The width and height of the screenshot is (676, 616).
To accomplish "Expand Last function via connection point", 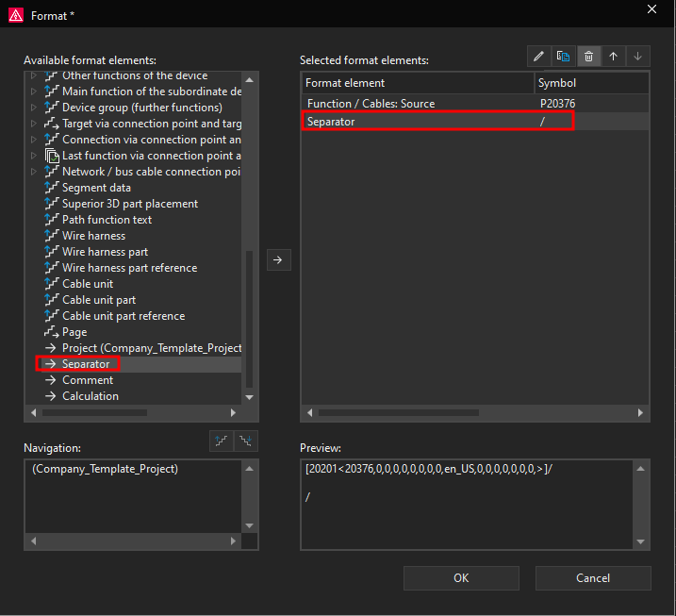I will tap(34, 156).
